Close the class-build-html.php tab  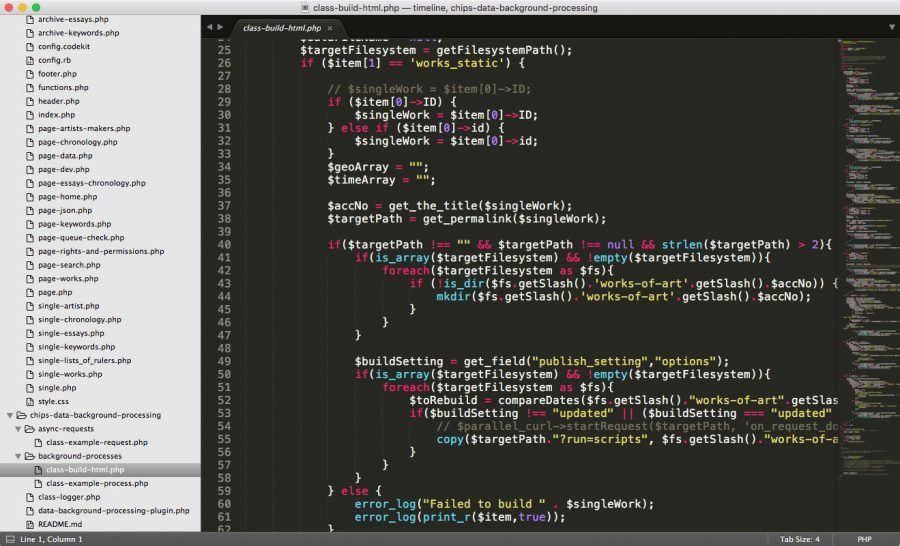coord(330,28)
